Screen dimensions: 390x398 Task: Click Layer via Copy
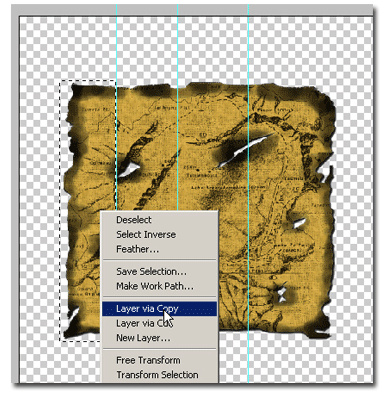pyautogui.click(x=159, y=309)
